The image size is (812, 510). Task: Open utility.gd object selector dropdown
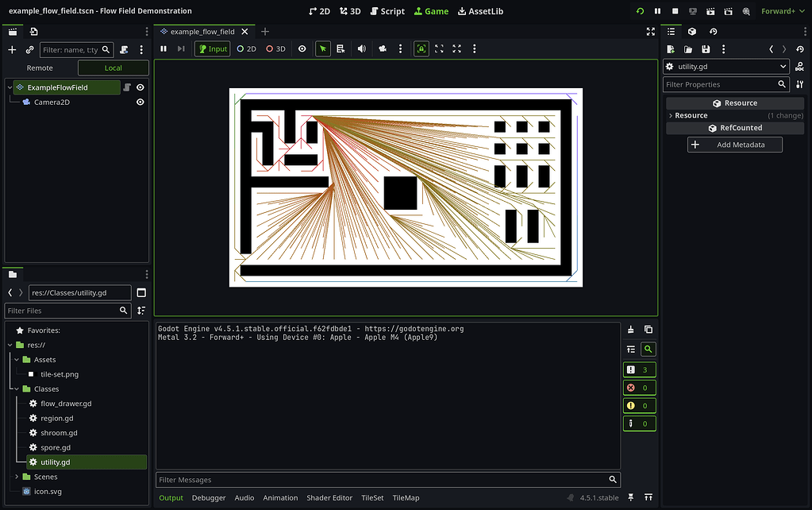726,67
